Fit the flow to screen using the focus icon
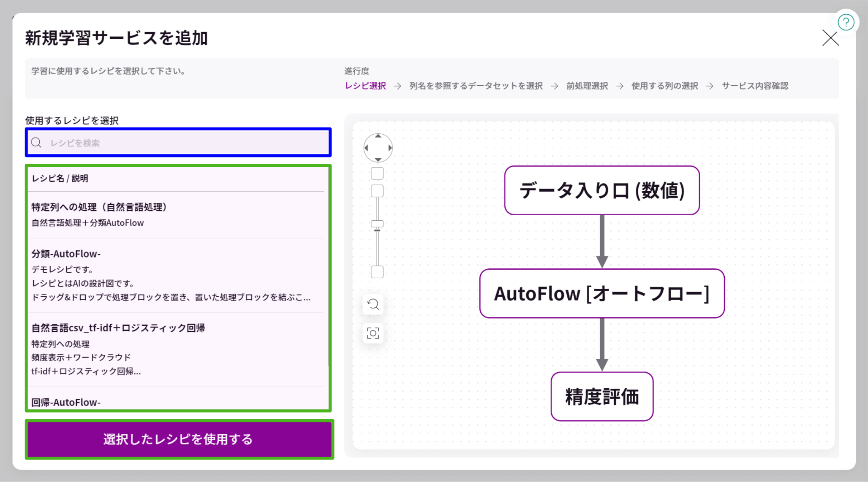868x482 pixels. tap(373, 333)
